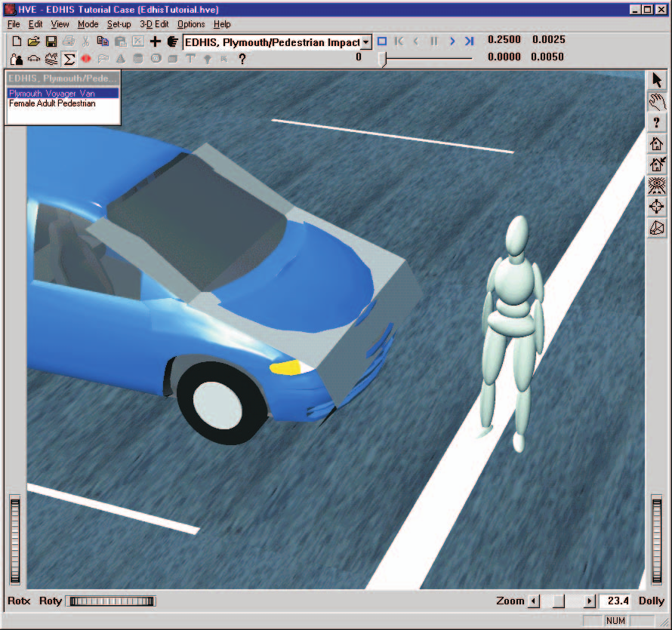
Task: Reset view with the Home icon
Action: pos(657,143)
